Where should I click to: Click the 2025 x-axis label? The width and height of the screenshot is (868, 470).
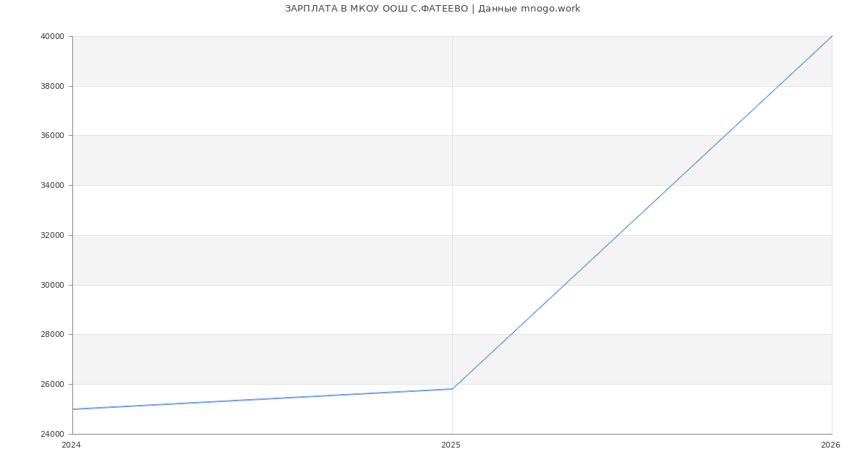click(451, 445)
